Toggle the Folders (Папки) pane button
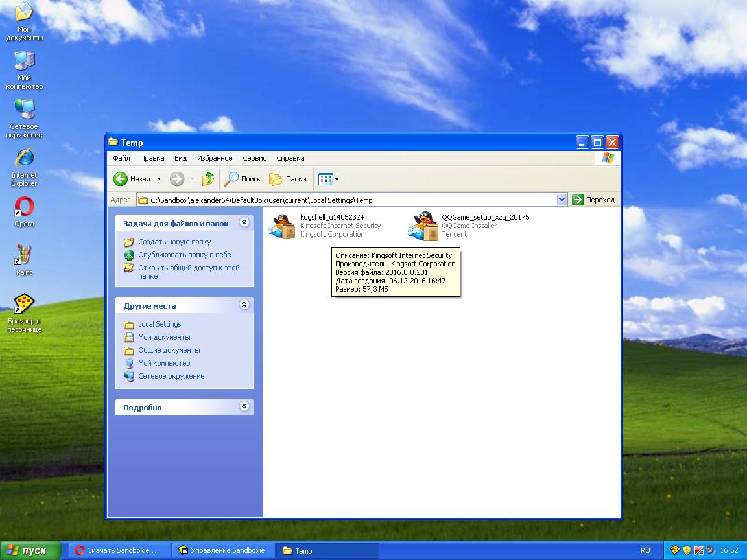 pyautogui.click(x=288, y=179)
